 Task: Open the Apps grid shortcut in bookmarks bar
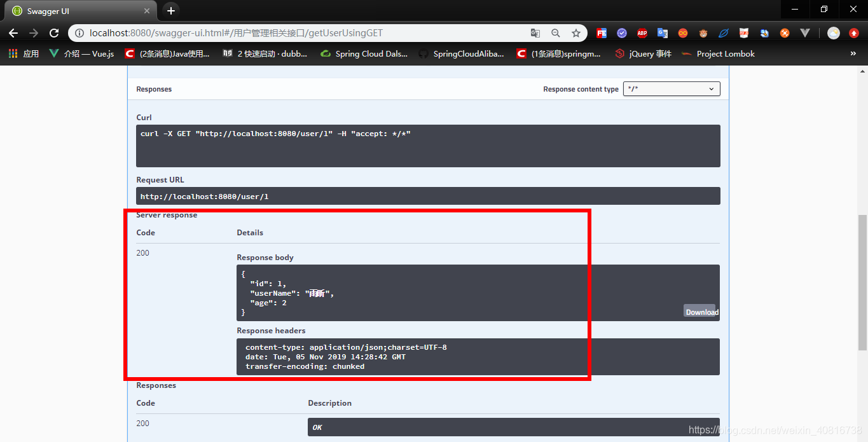tap(24, 54)
